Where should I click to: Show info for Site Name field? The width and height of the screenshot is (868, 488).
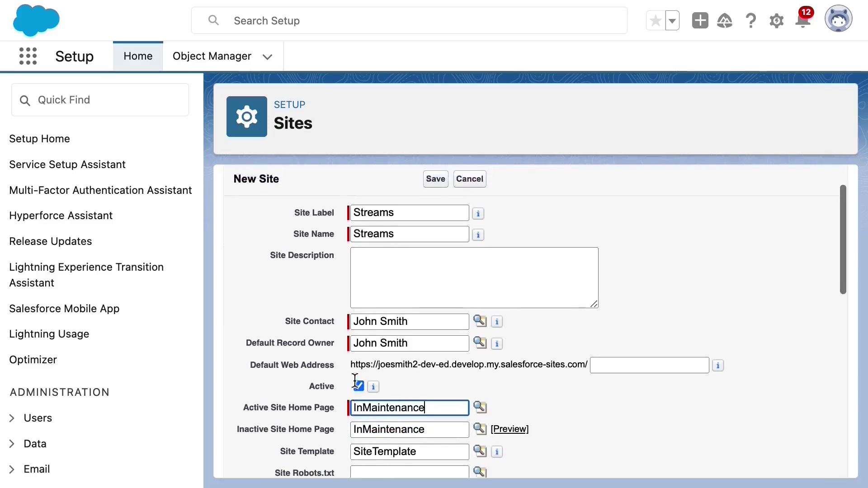pos(478,235)
